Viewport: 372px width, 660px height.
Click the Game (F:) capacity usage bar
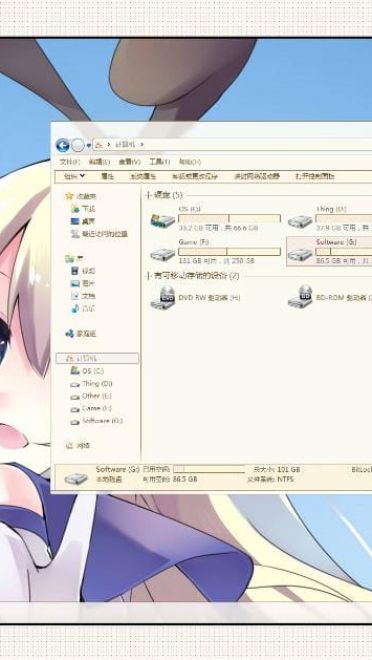coord(229,251)
